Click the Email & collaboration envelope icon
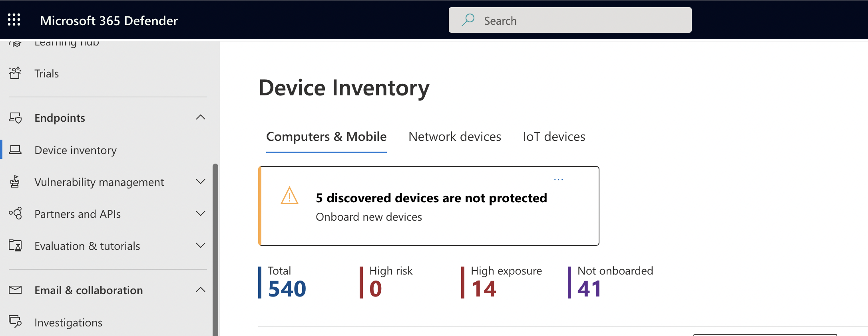The width and height of the screenshot is (868, 336). click(15, 290)
